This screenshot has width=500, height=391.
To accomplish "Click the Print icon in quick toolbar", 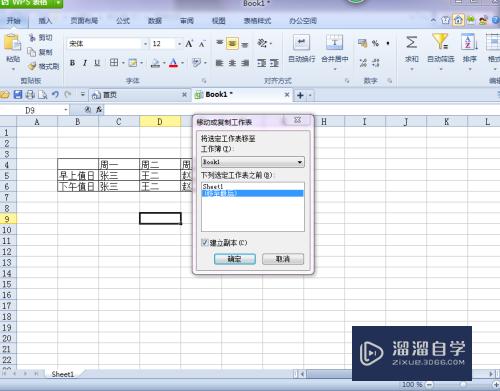I will (x=30, y=95).
